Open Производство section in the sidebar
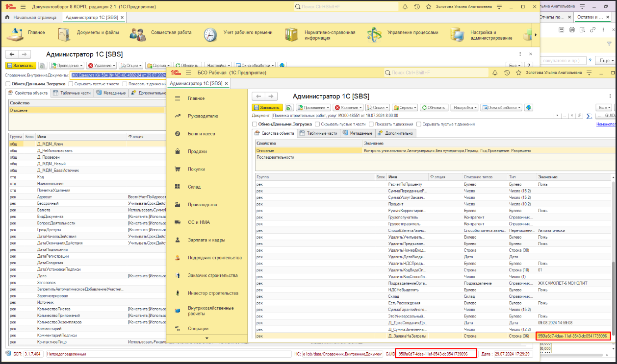The height and width of the screenshot is (364, 617). coord(202,204)
